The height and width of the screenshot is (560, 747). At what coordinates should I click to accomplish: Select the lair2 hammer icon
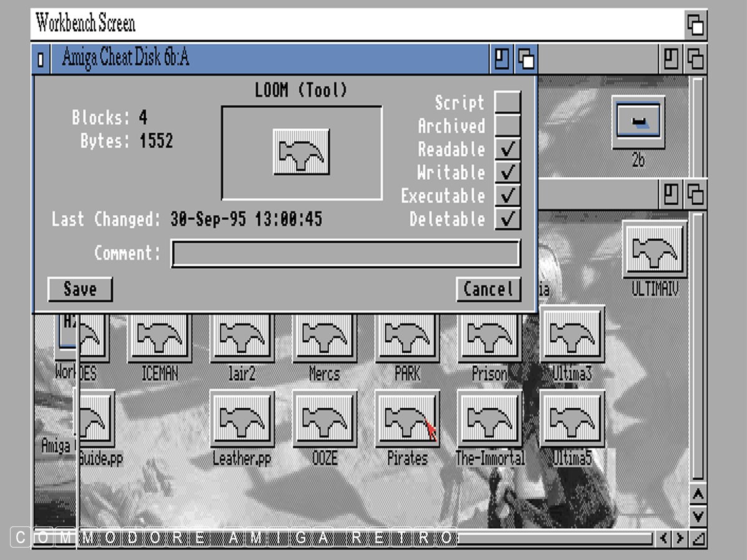click(x=242, y=339)
